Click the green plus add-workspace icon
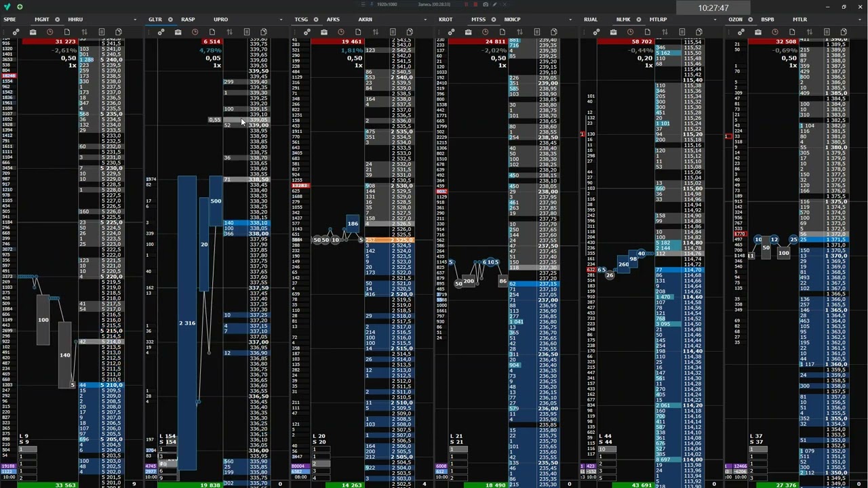 click(x=20, y=7)
